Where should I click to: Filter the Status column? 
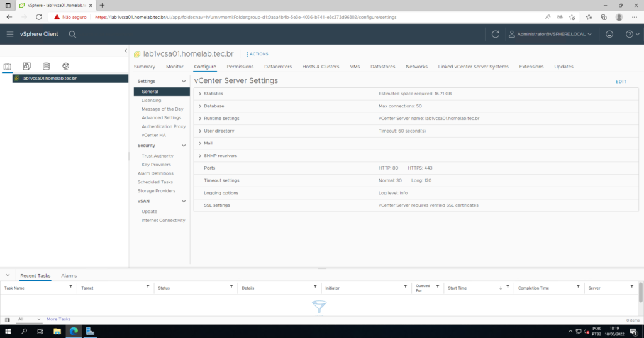click(231, 286)
